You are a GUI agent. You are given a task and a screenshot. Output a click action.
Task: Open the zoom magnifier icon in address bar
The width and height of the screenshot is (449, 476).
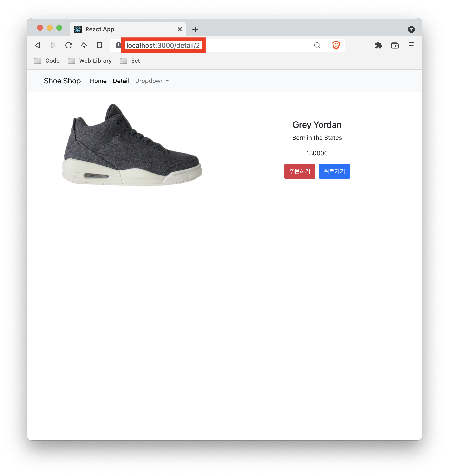(x=317, y=45)
